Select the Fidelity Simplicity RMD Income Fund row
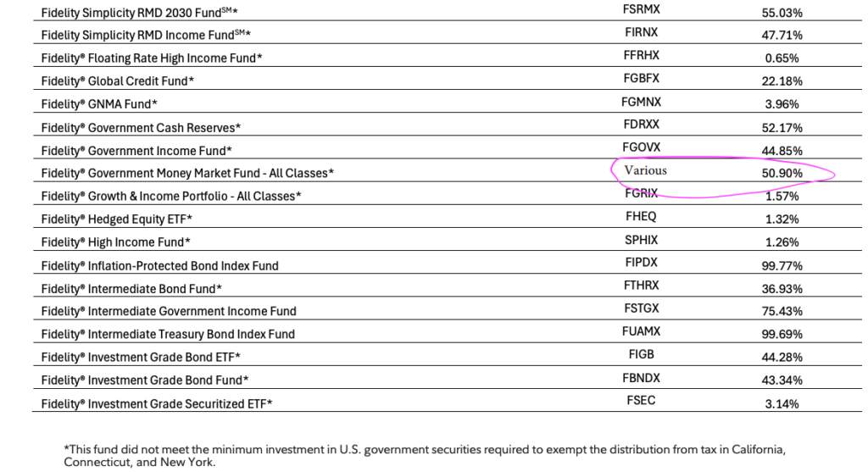This screenshot has width=868, height=472. pos(147,35)
